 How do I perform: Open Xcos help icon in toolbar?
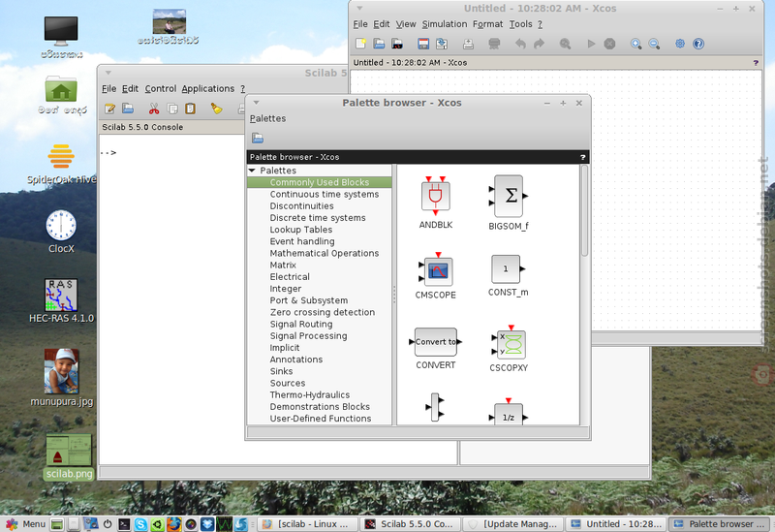click(697, 44)
